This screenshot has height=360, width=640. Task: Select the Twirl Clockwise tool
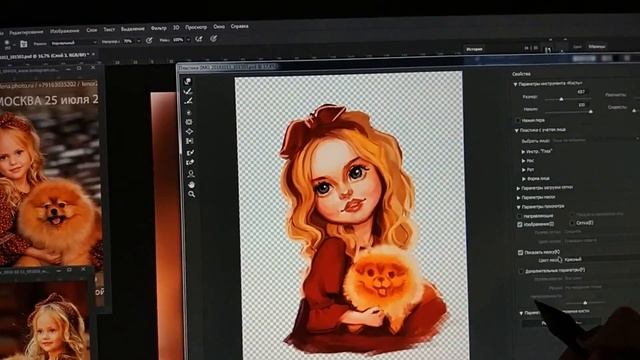click(x=189, y=112)
